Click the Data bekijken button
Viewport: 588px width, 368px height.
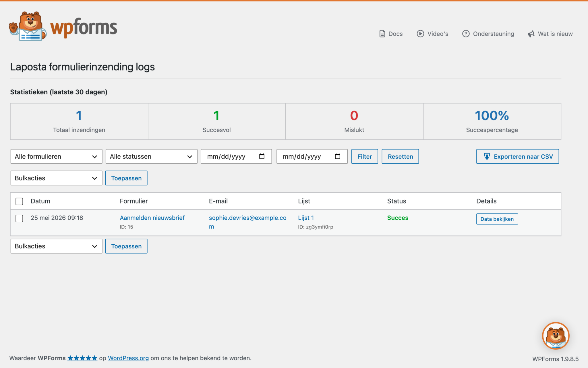tap(497, 219)
